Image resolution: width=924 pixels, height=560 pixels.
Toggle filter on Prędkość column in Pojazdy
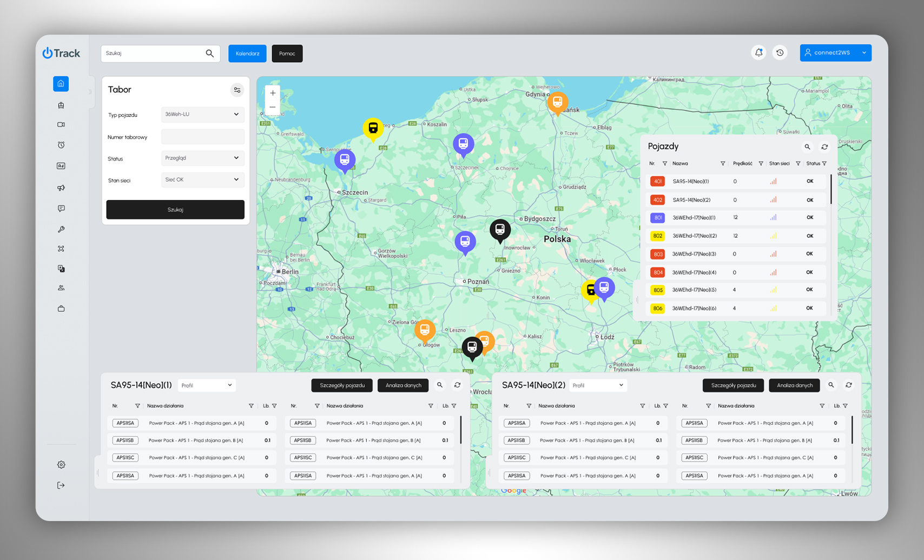(x=761, y=164)
